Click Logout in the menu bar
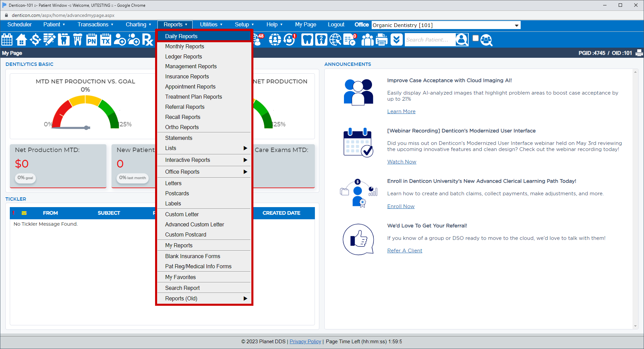 coord(336,25)
